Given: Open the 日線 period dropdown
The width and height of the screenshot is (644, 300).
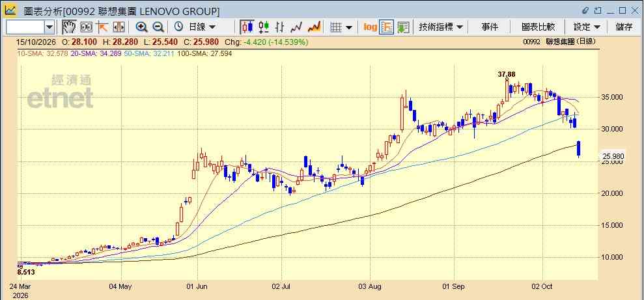Looking at the screenshot, I should tap(202, 27).
